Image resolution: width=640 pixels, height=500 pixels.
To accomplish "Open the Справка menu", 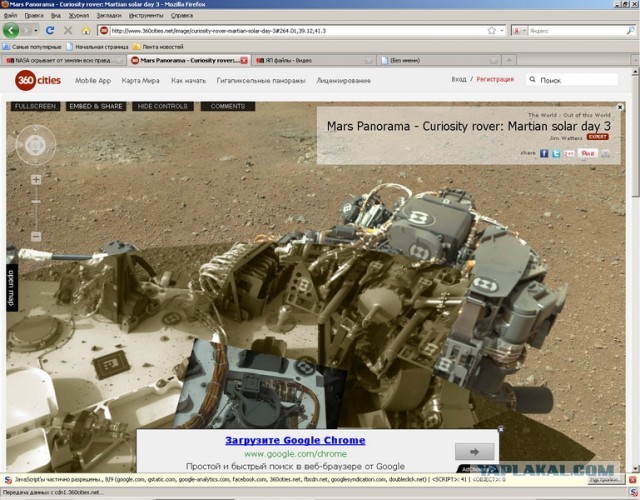I will [182, 16].
